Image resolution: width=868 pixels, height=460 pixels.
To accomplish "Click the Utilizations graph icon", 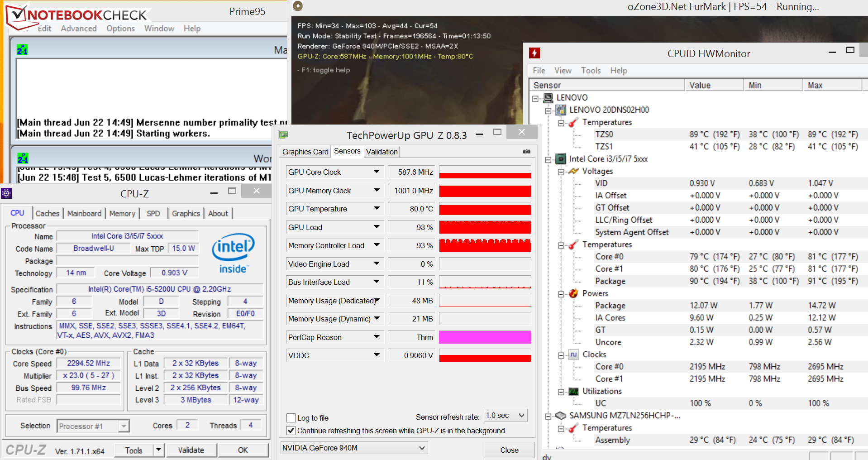I will [x=573, y=391].
